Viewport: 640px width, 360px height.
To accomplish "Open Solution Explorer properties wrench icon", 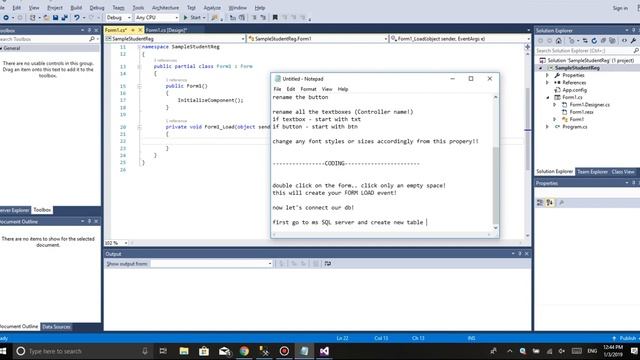I will click(x=633, y=41).
